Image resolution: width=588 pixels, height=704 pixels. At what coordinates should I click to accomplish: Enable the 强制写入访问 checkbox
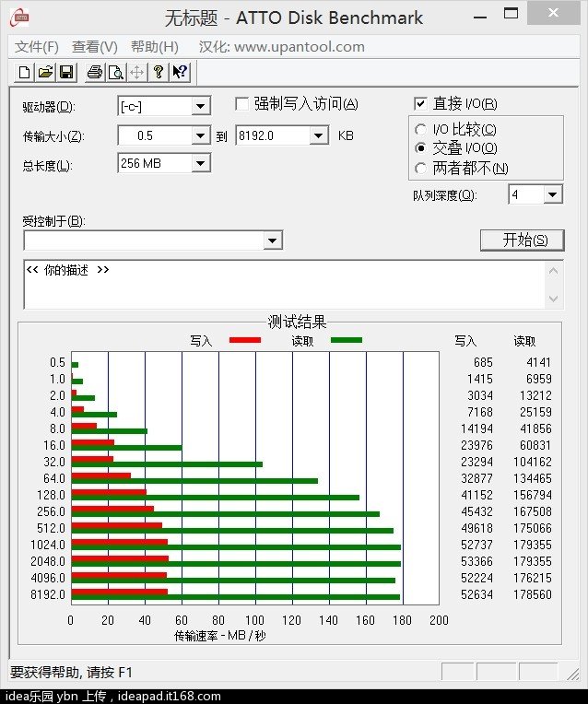click(242, 104)
